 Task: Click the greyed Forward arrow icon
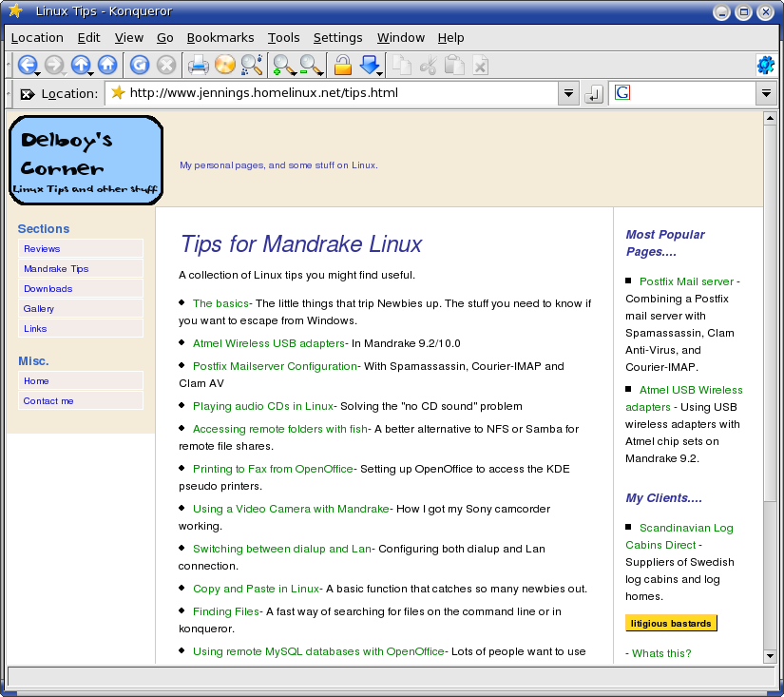[x=54, y=65]
